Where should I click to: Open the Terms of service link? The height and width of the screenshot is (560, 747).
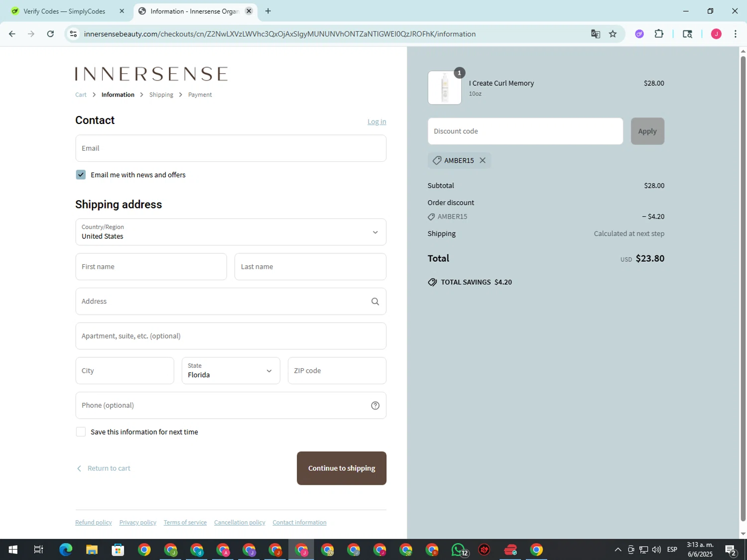point(185,522)
